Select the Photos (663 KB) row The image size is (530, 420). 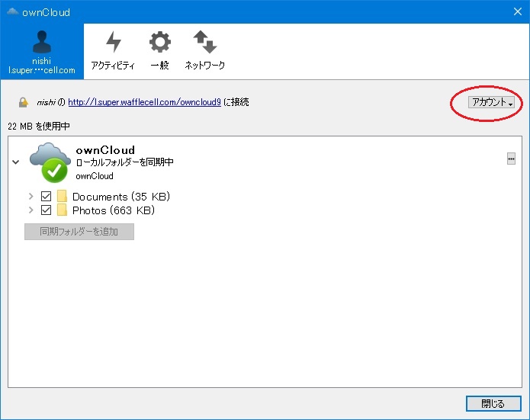114,210
